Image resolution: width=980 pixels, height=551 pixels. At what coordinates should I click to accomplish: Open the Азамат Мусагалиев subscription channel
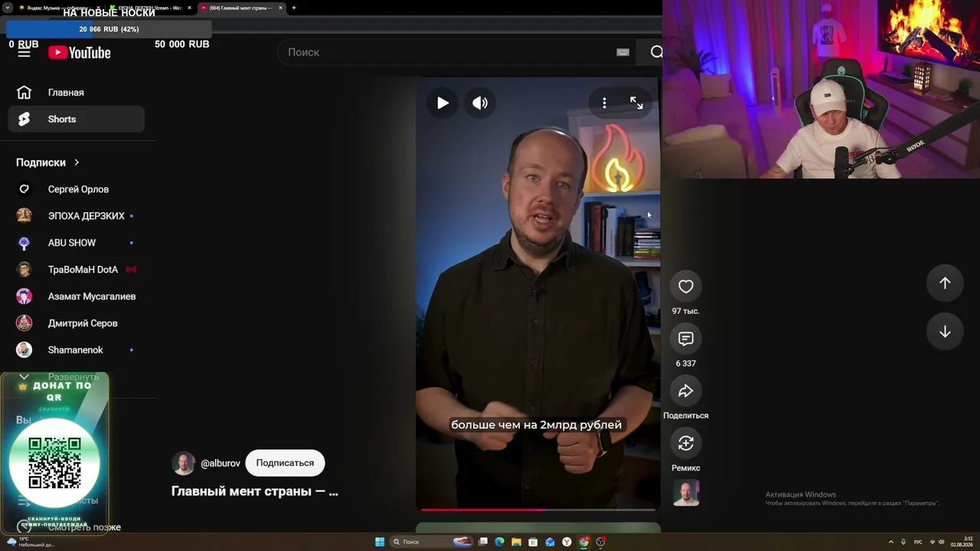76,296
